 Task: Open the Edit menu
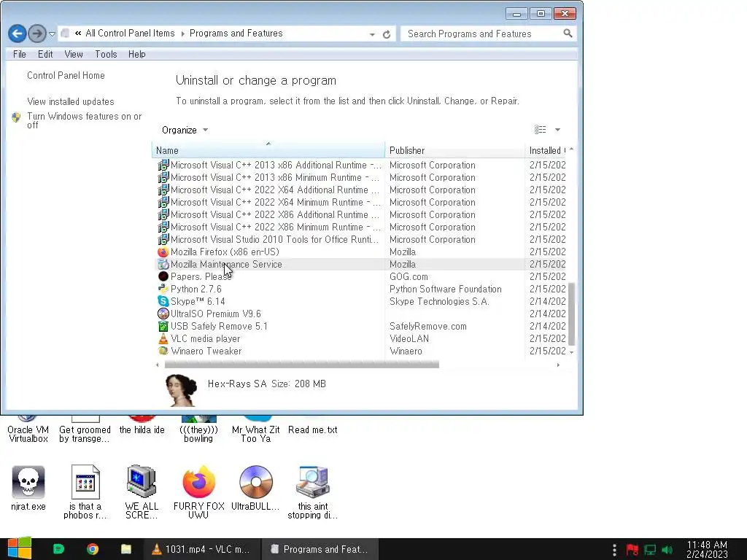coord(45,54)
